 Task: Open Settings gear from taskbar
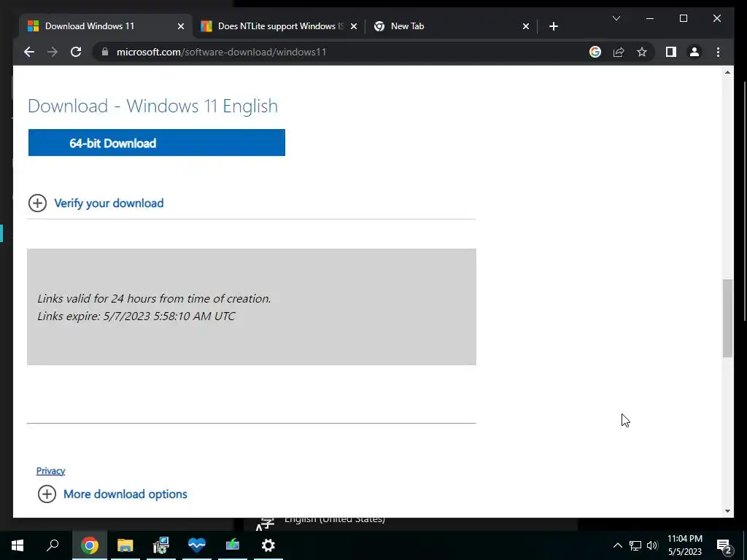(268, 545)
